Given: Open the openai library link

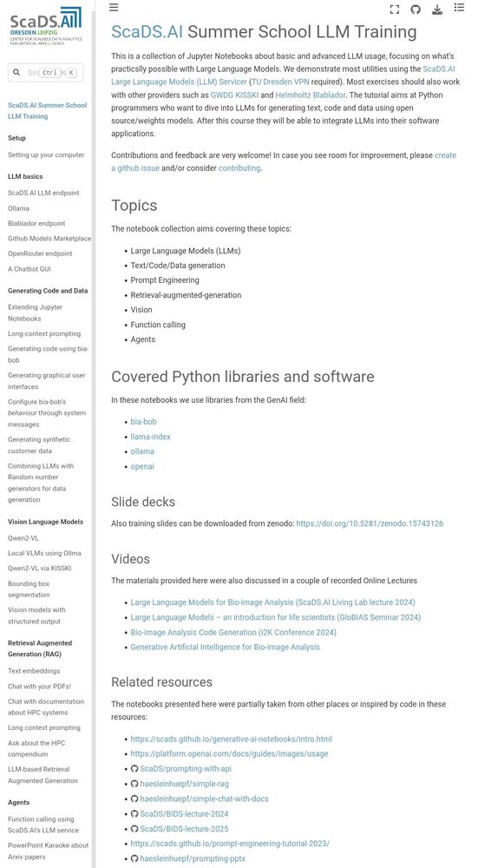Looking at the screenshot, I should point(142,466).
